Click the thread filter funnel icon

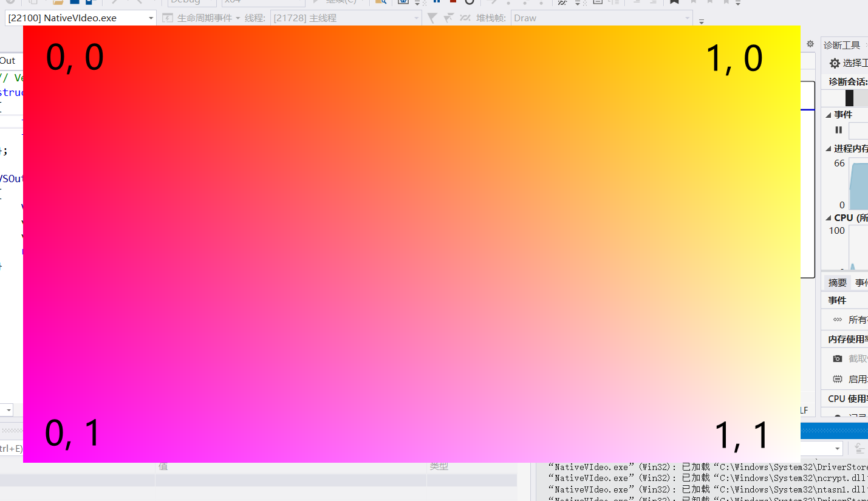(432, 18)
